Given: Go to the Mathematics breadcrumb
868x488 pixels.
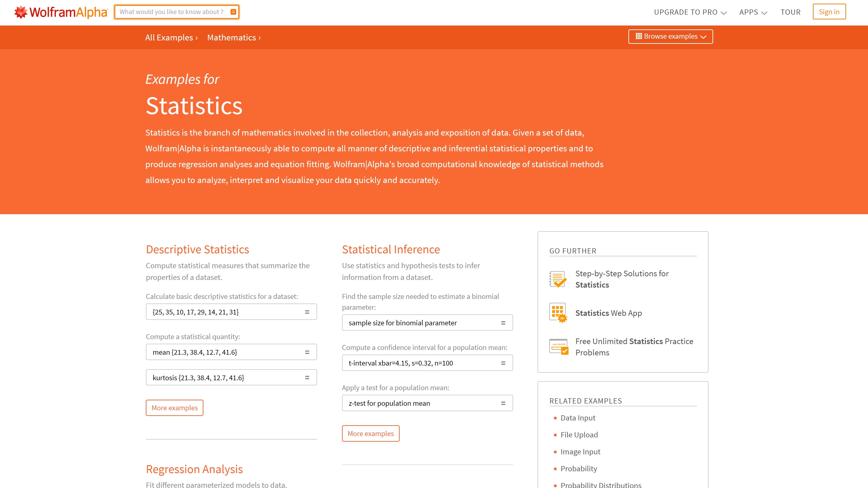Looking at the screenshot, I should tap(234, 38).
